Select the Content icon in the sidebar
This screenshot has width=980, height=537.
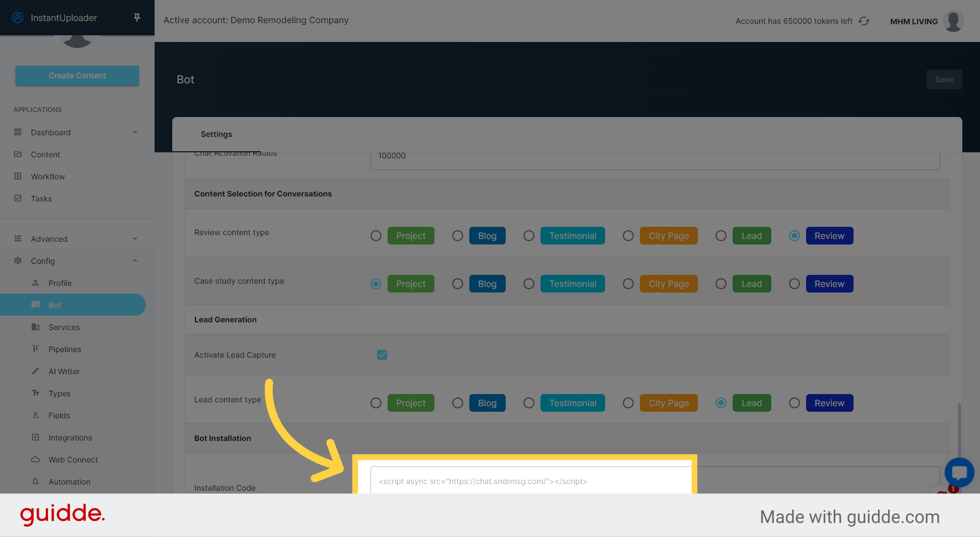point(18,154)
